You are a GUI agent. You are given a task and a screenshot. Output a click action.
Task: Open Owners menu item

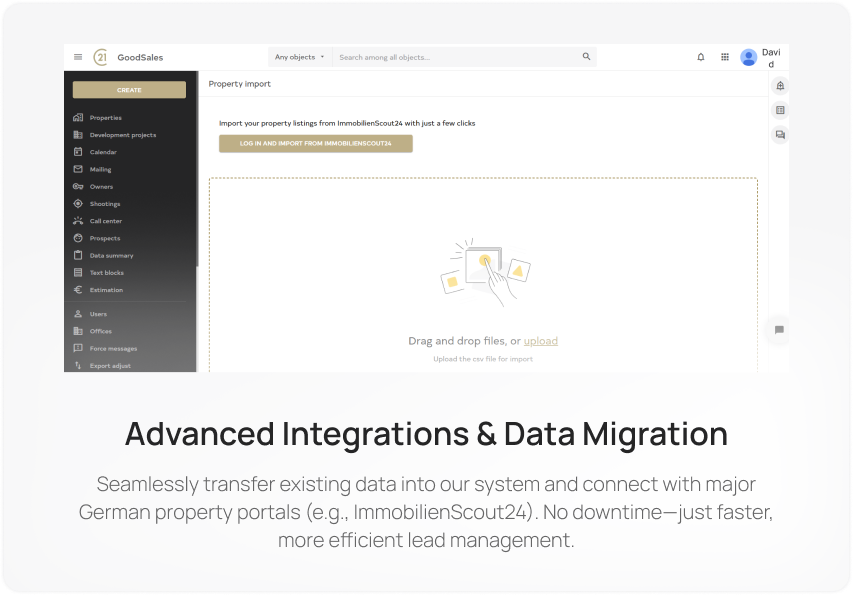coord(101,187)
